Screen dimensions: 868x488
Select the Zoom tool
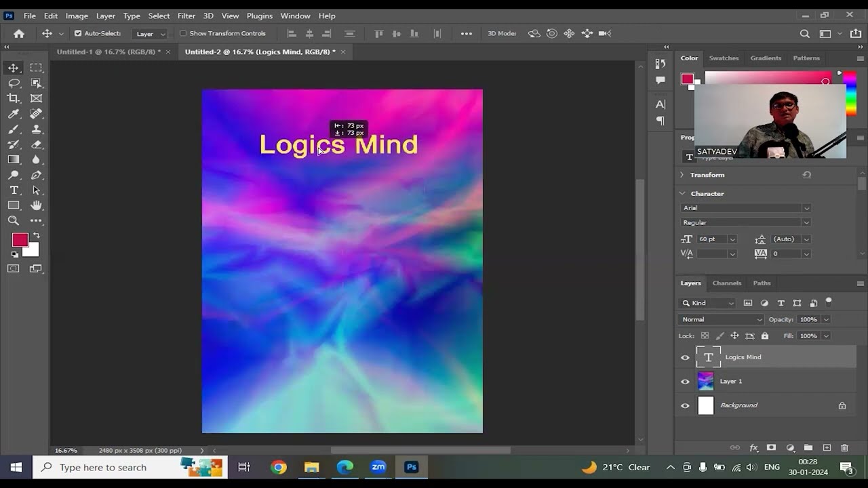point(14,220)
